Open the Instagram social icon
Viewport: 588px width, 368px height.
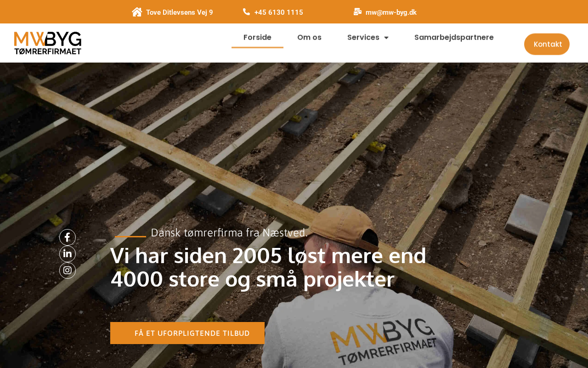68,270
